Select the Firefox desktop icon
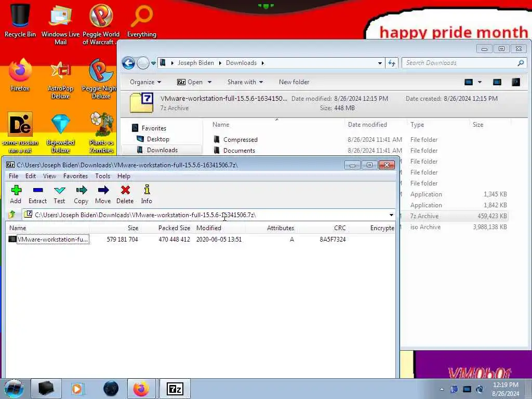This screenshot has height=399, width=532. tap(20, 75)
